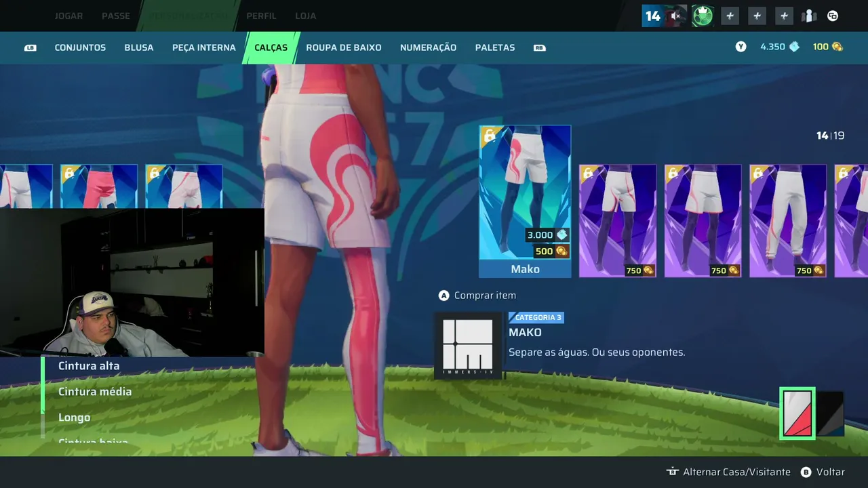
Task: Select the CALÇAS tab
Action: pos(271,47)
